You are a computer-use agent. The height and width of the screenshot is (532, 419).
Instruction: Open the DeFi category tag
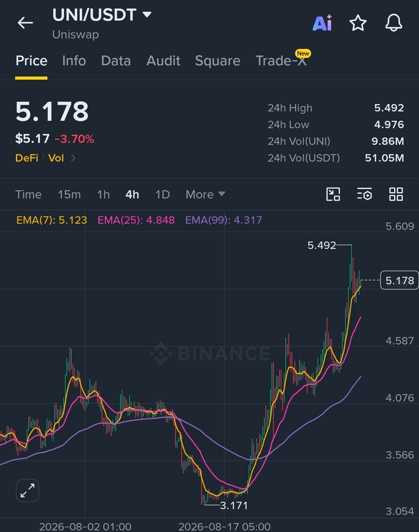pyautogui.click(x=26, y=158)
